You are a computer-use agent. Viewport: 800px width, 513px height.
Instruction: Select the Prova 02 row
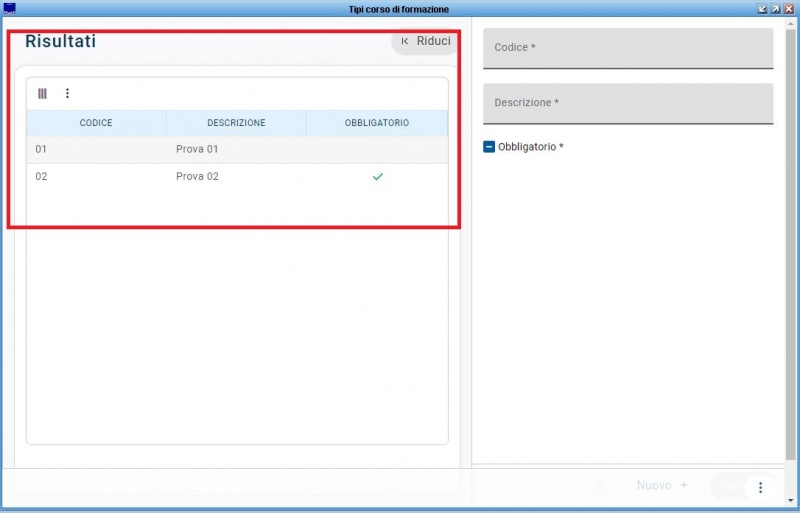point(237,177)
